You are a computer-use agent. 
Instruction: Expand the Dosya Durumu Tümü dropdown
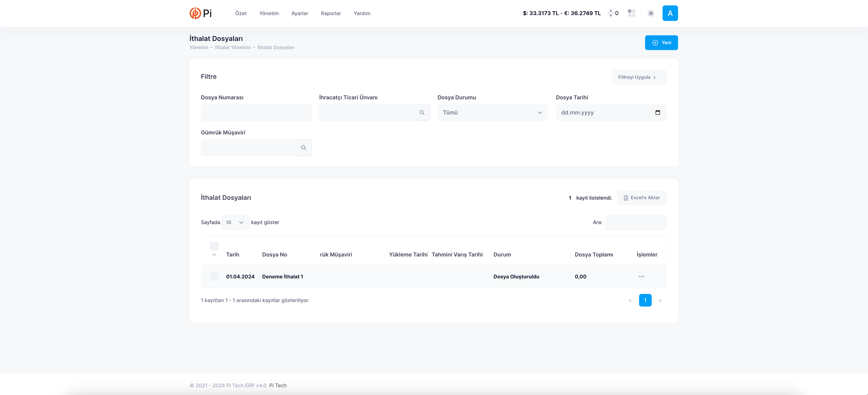[x=493, y=113]
